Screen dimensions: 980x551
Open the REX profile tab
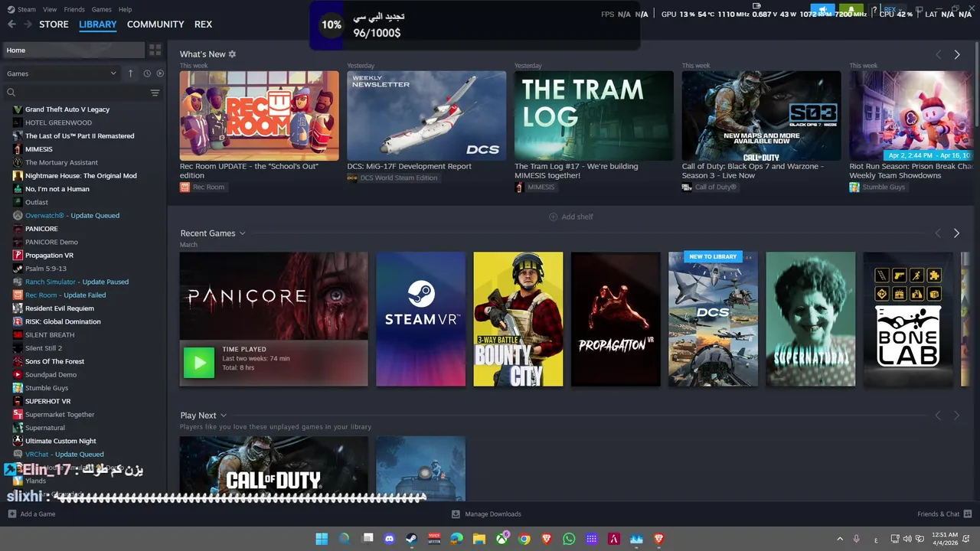point(203,24)
